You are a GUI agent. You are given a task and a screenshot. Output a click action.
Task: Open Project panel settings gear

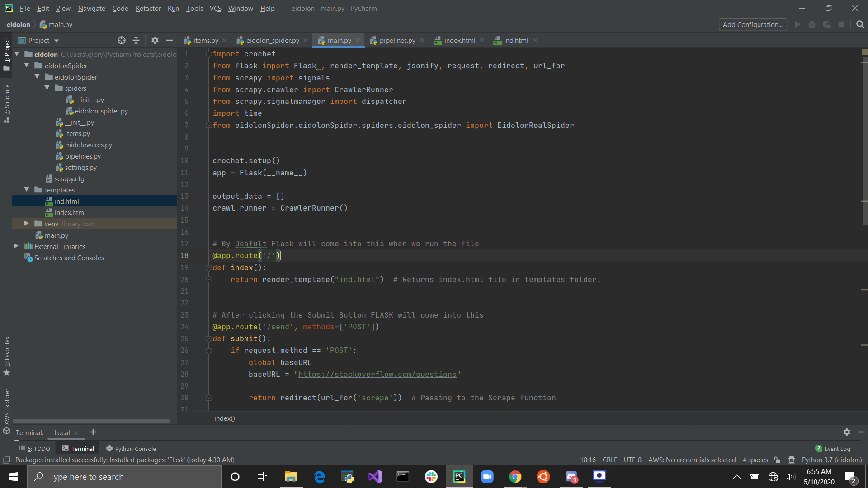pos(155,40)
